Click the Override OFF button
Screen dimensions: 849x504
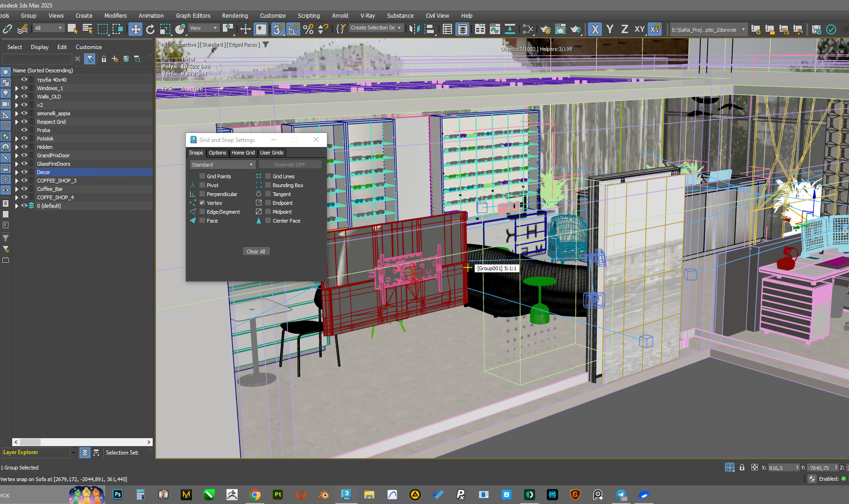290,165
